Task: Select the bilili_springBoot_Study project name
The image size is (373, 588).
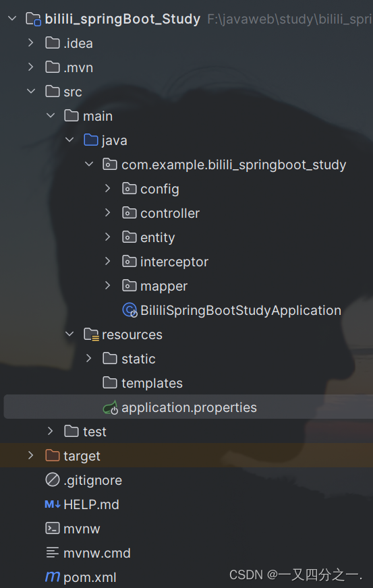Action: (x=122, y=19)
